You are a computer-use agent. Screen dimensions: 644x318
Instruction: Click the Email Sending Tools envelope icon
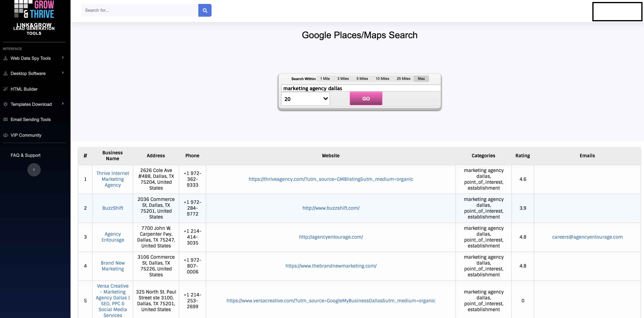(x=5, y=119)
